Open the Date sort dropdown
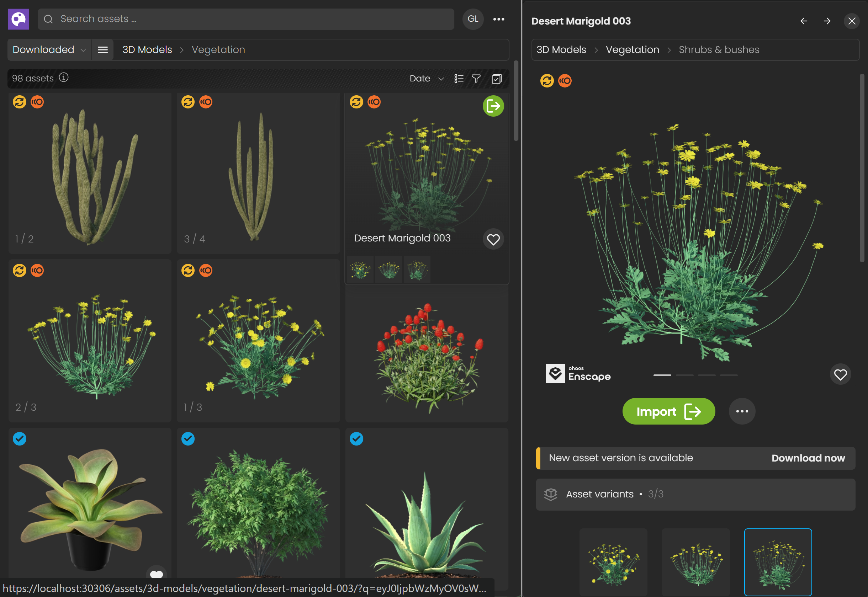This screenshot has height=597, width=868. click(427, 79)
